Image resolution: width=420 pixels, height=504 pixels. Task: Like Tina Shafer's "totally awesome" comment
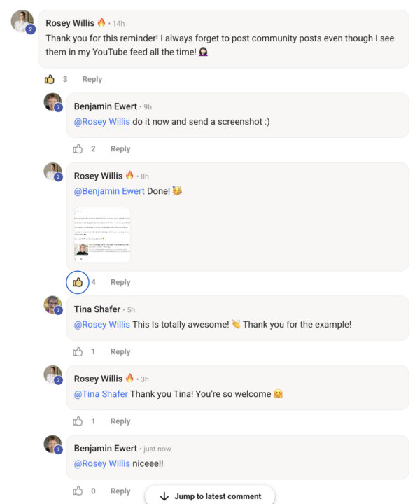pos(78,351)
